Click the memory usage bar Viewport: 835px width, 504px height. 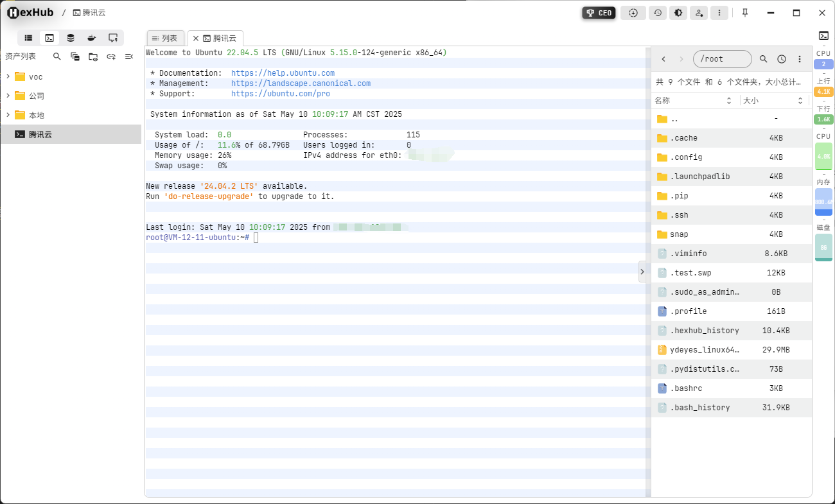tap(823, 202)
